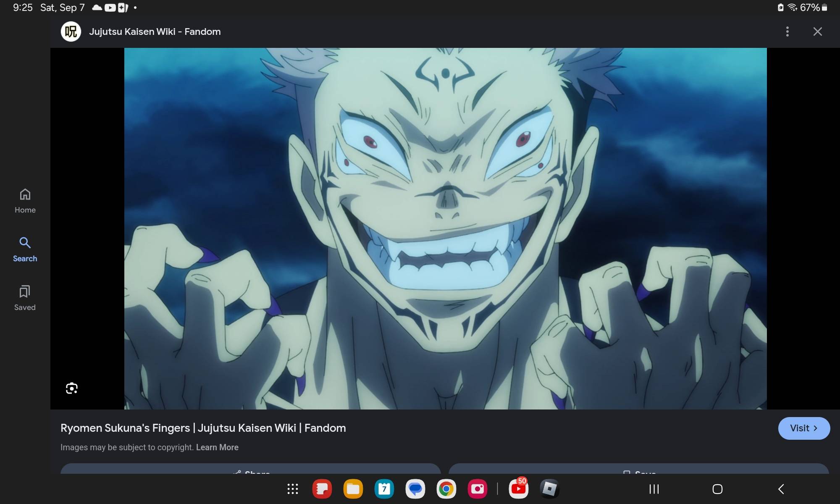The image size is (840, 504).
Task: Select the Search tab in sidebar
Action: pyautogui.click(x=25, y=249)
